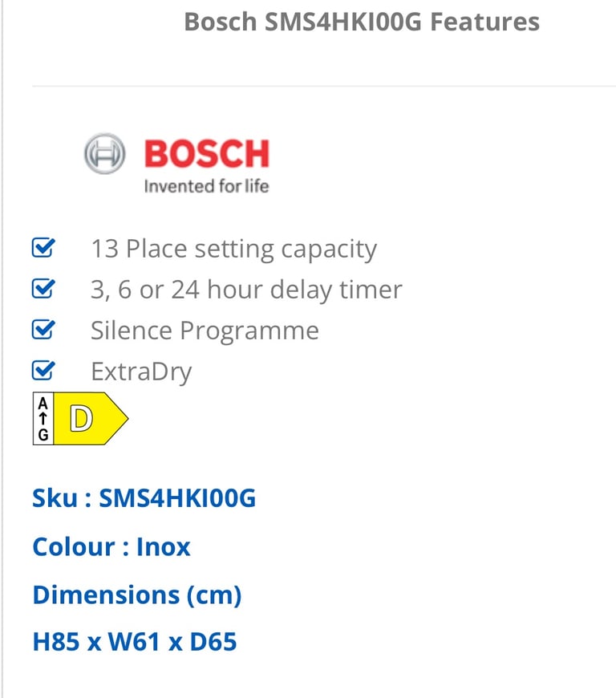Select the 13 Place setting capacity text
616x698 pixels.
233,250
